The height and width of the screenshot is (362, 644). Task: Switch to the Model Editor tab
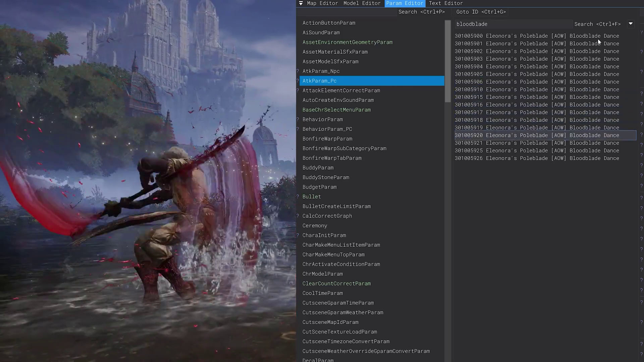(362, 3)
